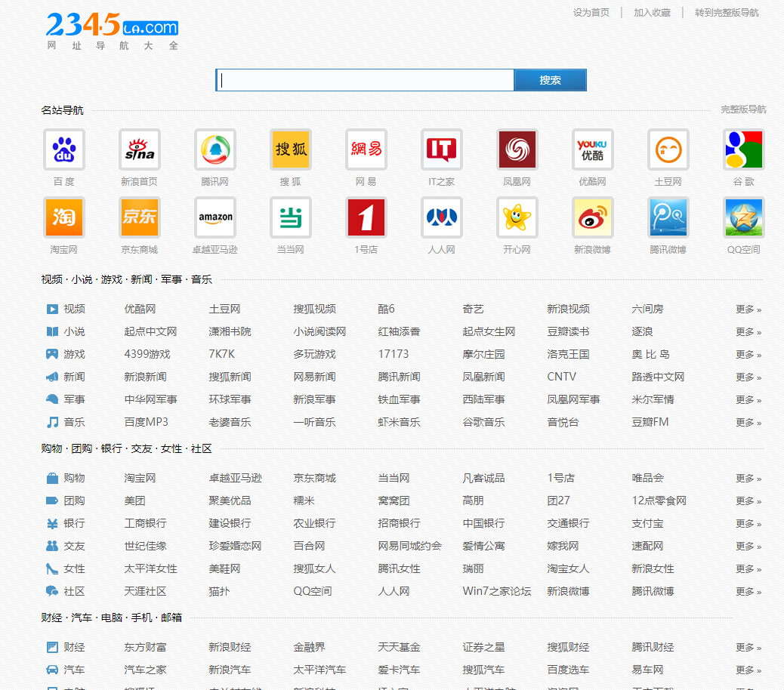This screenshot has height=690, width=784.
Task: Open the Phoenix (凤凰网) icon
Action: click(x=517, y=149)
